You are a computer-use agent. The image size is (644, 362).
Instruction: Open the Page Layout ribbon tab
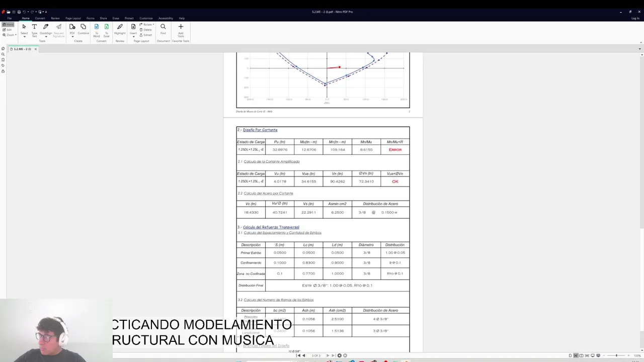click(x=73, y=18)
